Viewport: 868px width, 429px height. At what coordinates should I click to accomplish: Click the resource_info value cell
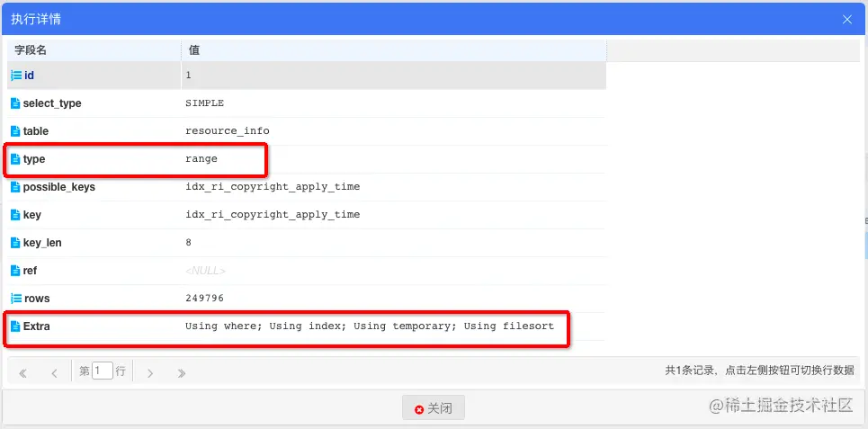228,131
